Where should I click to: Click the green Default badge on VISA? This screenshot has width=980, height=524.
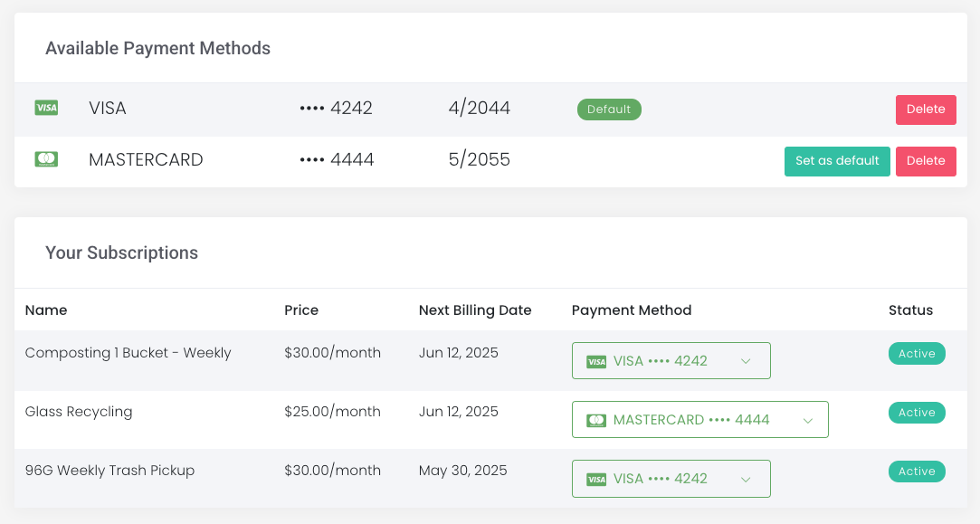609,110
